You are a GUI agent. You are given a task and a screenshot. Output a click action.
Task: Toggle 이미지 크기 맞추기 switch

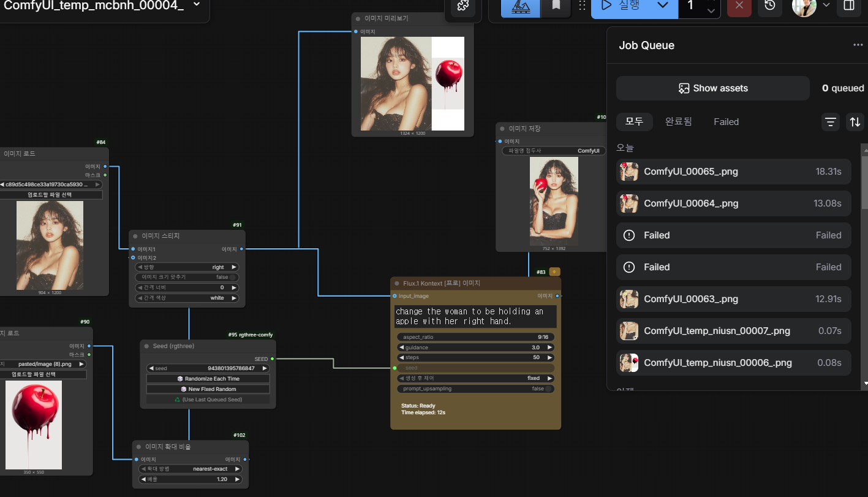pyautogui.click(x=186, y=277)
